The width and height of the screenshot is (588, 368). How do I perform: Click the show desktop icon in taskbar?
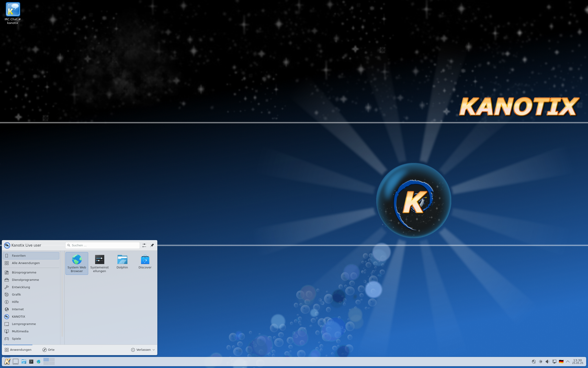16,361
